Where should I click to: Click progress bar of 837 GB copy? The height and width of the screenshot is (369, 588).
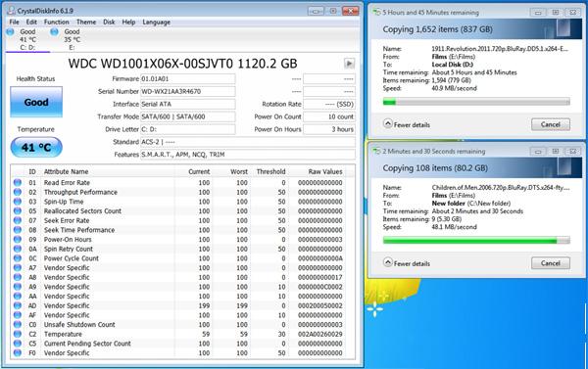click(476, 102)
